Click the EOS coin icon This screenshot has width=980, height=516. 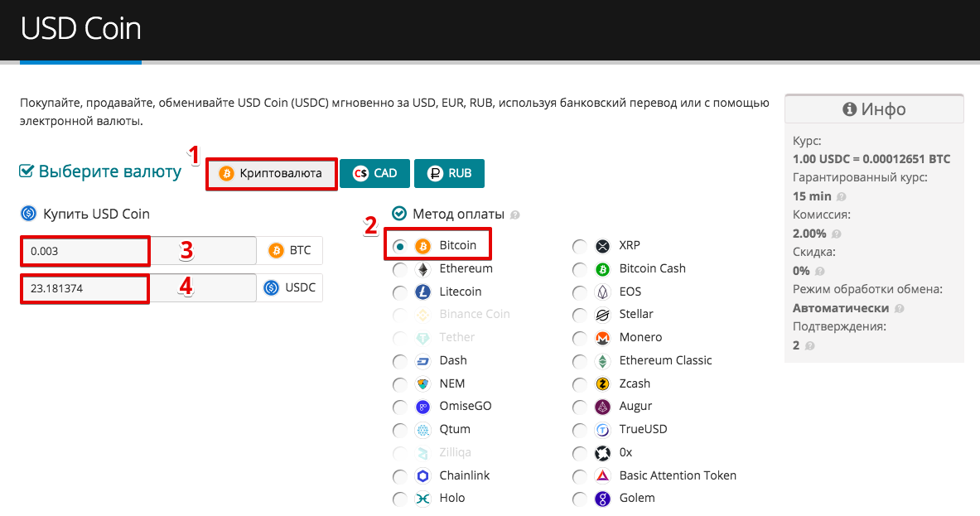click(x=602, y=292)
